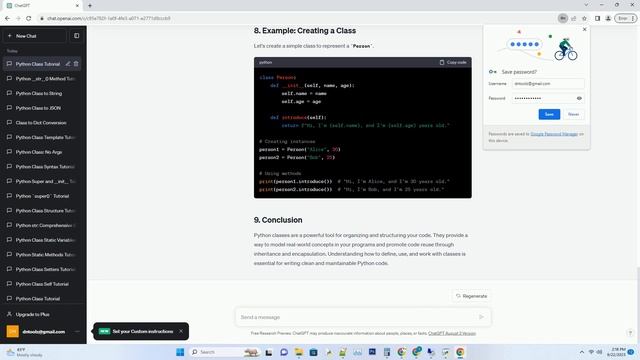The image size is (640, 360).
Task: Open account menu for the gmail profile
Action: [x=42, y=331]
